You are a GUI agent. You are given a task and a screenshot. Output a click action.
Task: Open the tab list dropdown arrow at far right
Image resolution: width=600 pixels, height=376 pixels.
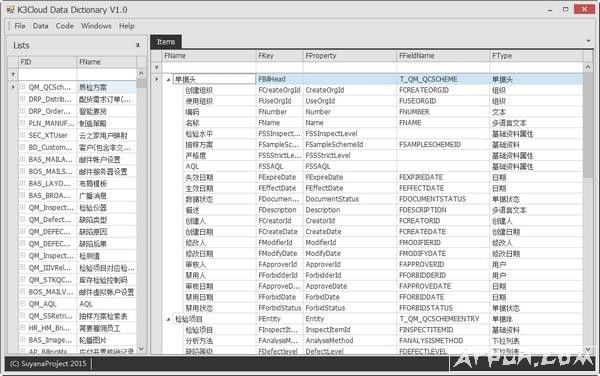588,41
